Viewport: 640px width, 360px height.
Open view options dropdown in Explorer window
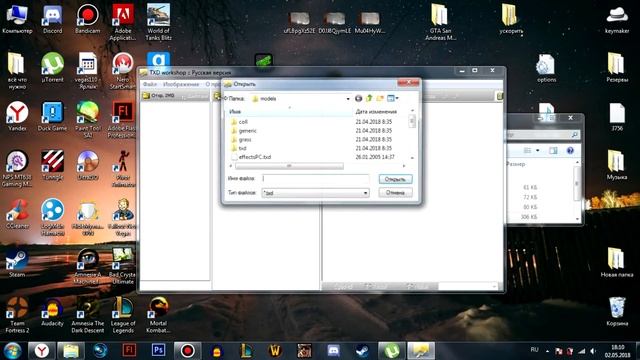click(x=538, y=151)
